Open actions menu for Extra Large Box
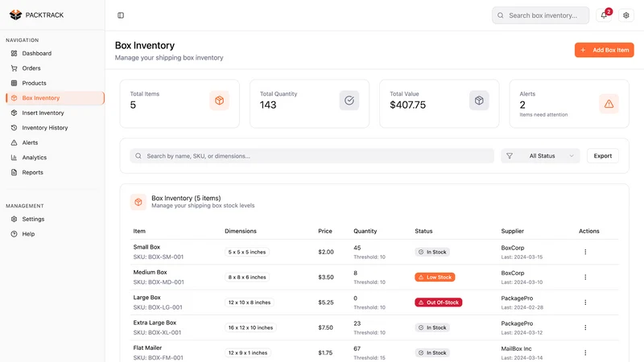 [585, 327]
